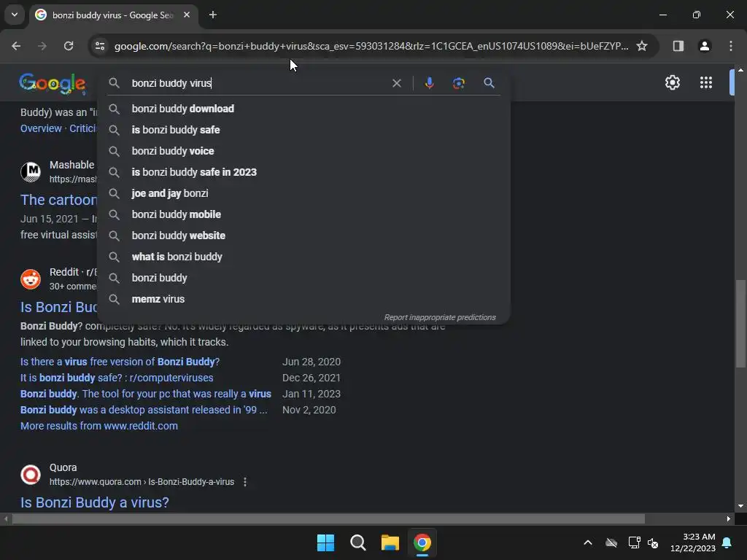Expand the tab search dropdown arrow
This screenshot has width=747, height=560.
click(15, 15)
